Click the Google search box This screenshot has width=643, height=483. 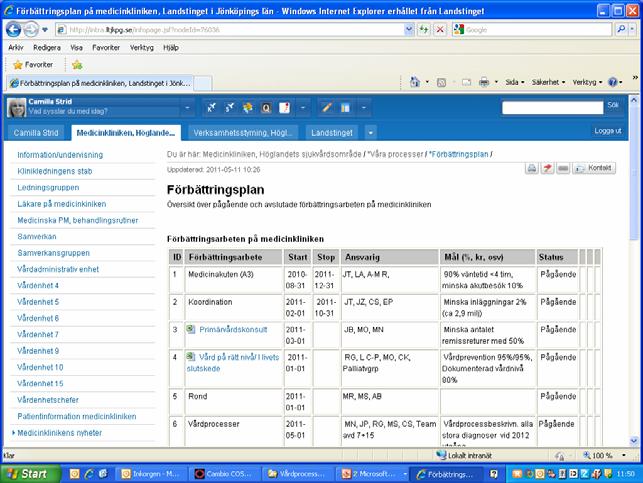click(x=538, y=30)
